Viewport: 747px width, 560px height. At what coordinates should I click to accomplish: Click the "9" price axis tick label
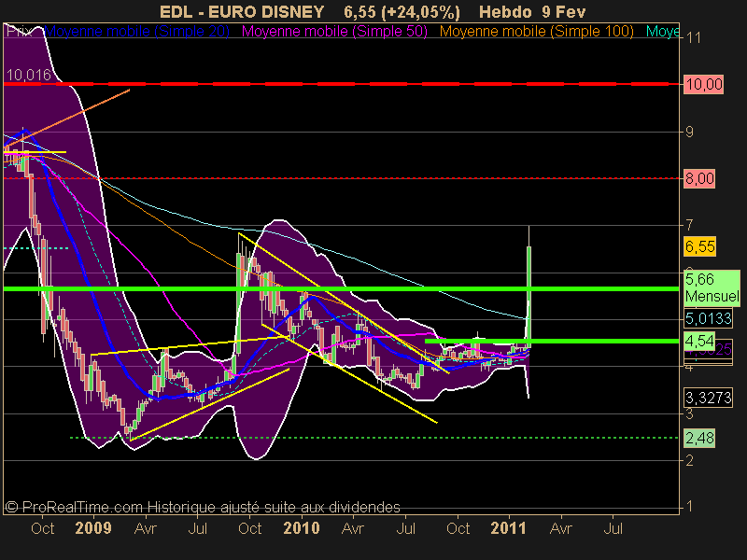tap(689, 132)
